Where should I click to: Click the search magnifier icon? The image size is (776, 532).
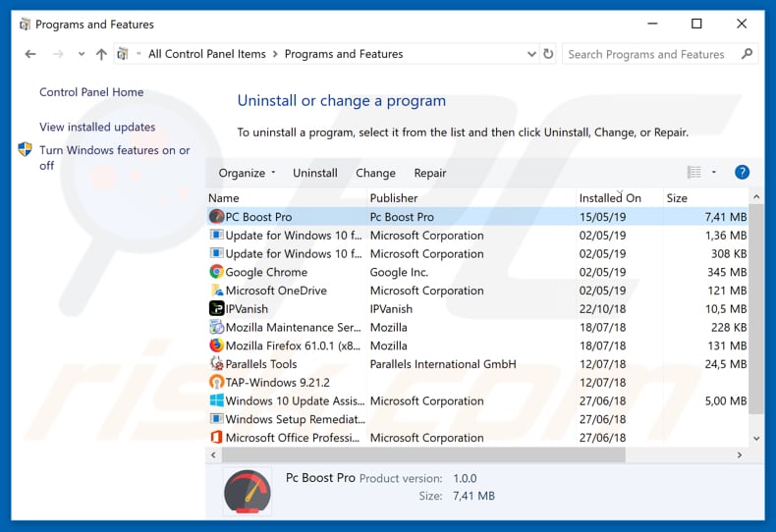pos(747,53)
